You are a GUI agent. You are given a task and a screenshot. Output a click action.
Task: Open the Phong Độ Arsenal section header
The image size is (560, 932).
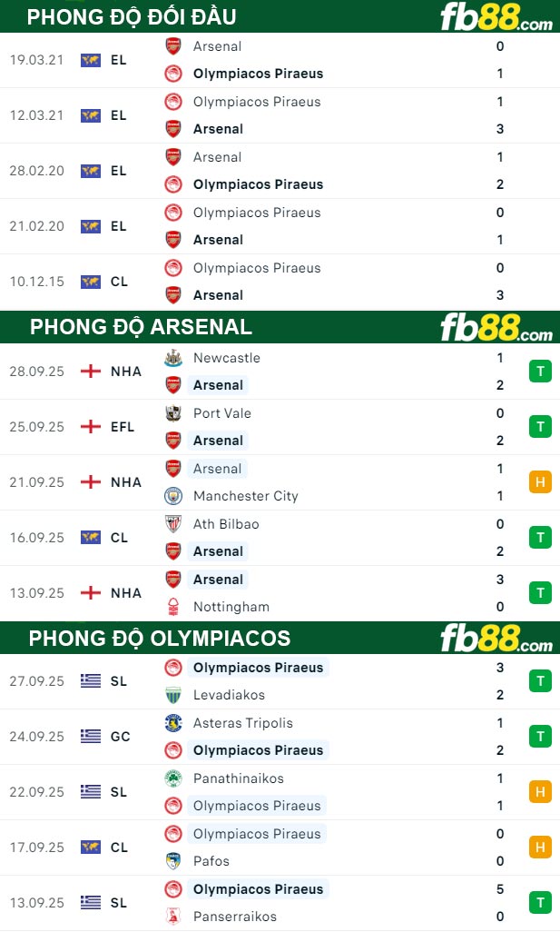click(141, 327)
